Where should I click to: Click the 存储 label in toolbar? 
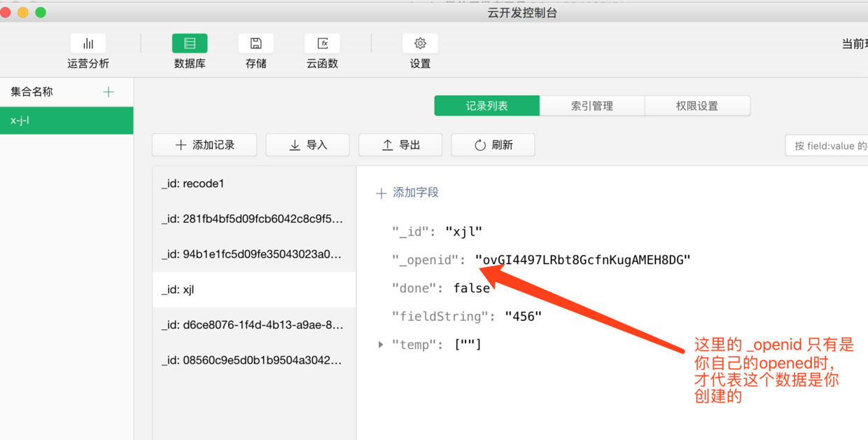tap(256, 64)
